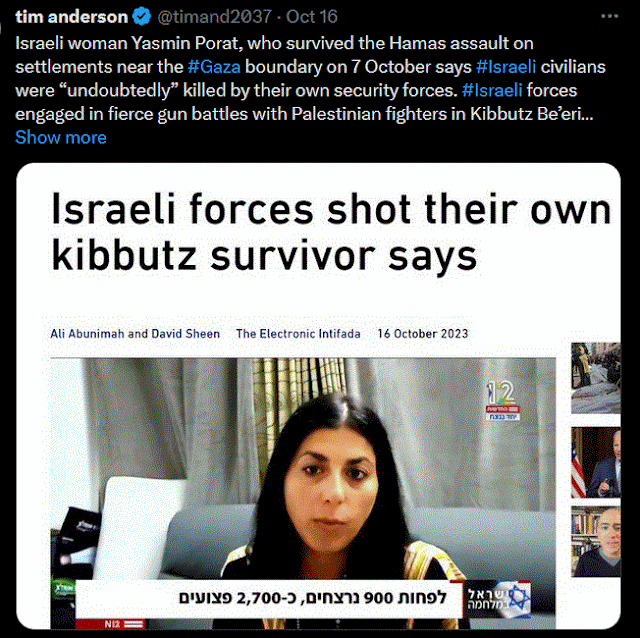640x638 pixels.
Task: Open The Electronic Intifada source link
Action: (298, 334)
